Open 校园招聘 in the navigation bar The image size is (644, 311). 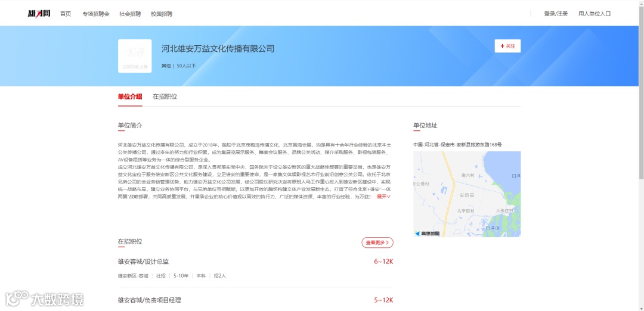162,14
